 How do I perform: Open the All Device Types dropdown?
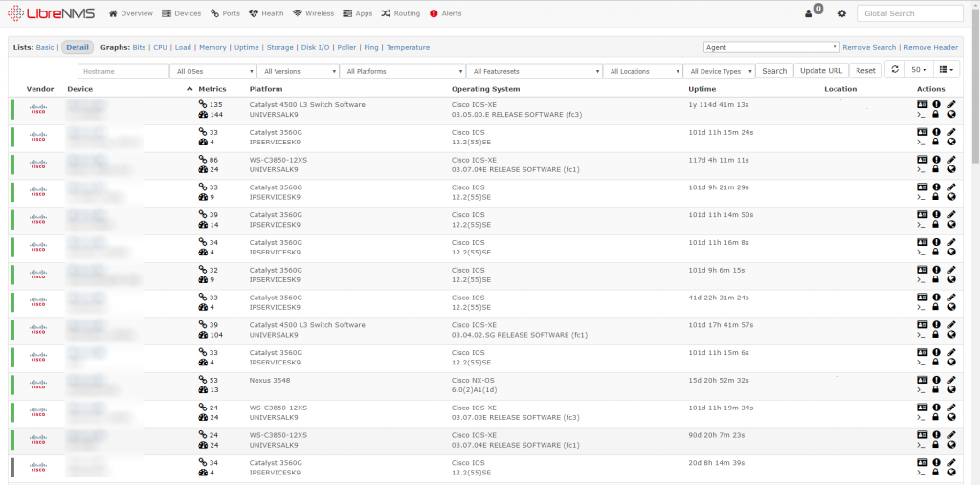719,71
